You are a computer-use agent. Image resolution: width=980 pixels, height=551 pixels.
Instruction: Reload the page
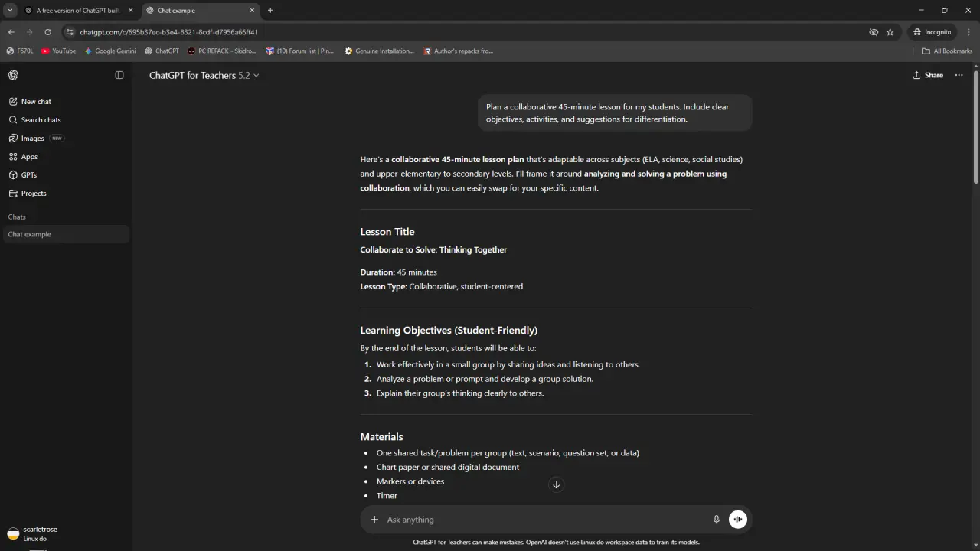47,32
